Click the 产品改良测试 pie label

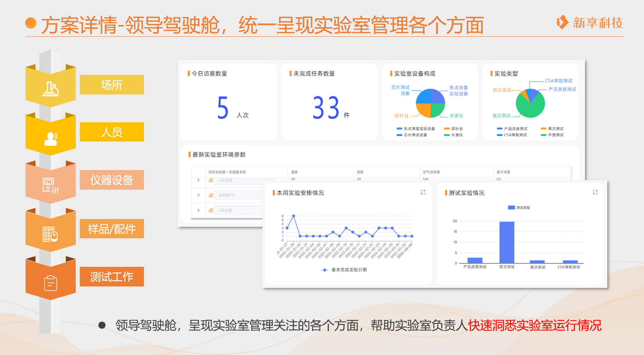(562, 89)
